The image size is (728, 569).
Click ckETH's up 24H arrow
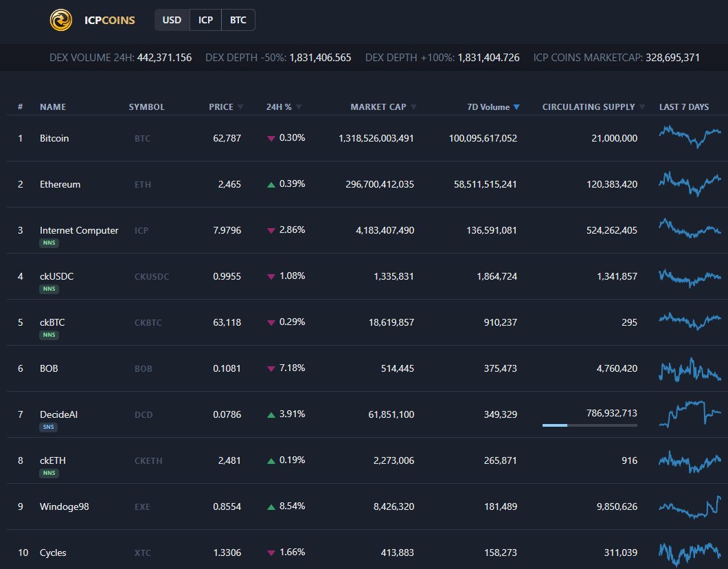click(271, 461)
